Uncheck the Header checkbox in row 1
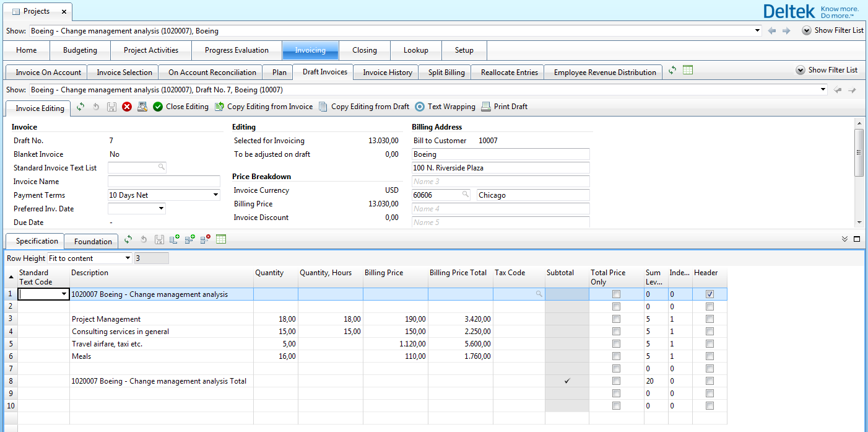Image resolution: width=868 pixels, height=432 pixels. point(710,294)
